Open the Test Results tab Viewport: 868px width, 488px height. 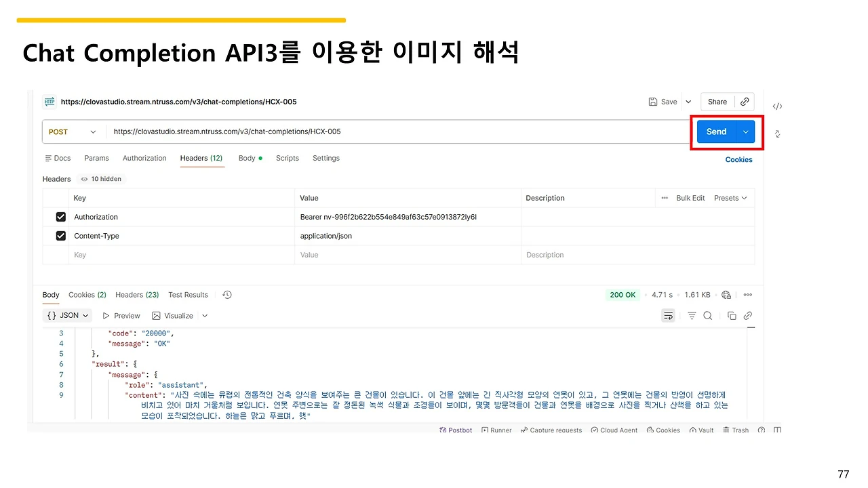pyautogui.click(x=188, y=295)
